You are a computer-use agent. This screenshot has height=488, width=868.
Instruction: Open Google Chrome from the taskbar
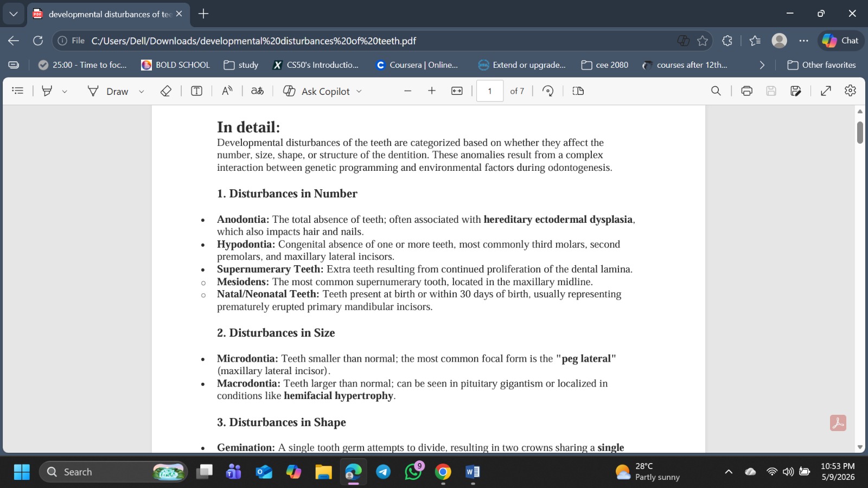click(x=443, y=472)
